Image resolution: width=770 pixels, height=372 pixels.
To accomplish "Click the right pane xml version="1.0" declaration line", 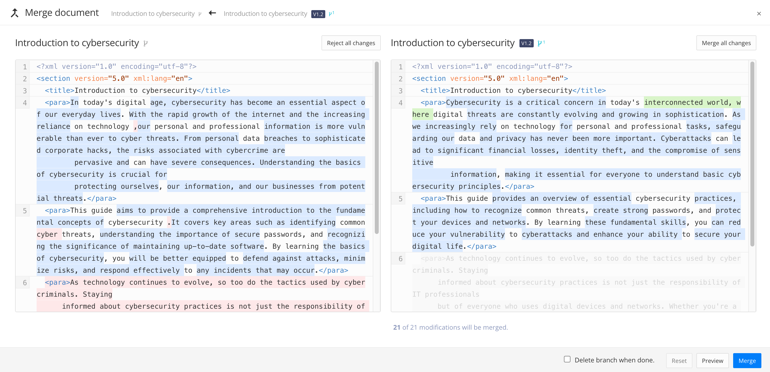I will (x=492, y=66).
